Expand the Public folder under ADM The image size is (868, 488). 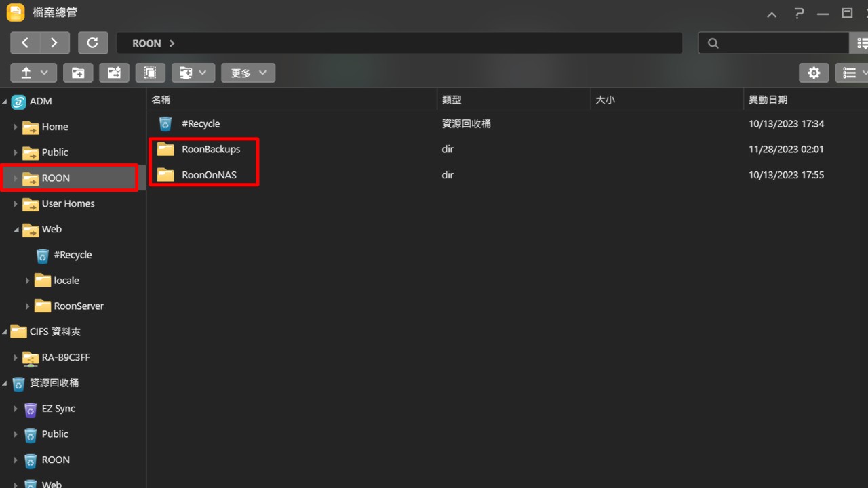(16, 152)
